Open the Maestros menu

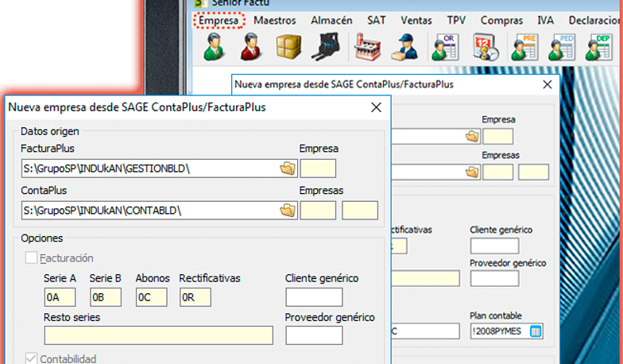pos(275,21)
